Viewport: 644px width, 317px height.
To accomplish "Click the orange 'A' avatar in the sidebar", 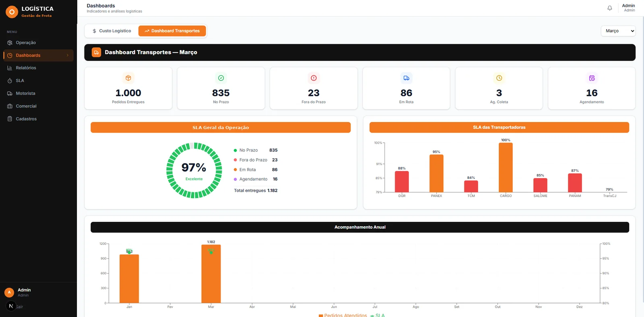I will point(9,292).
